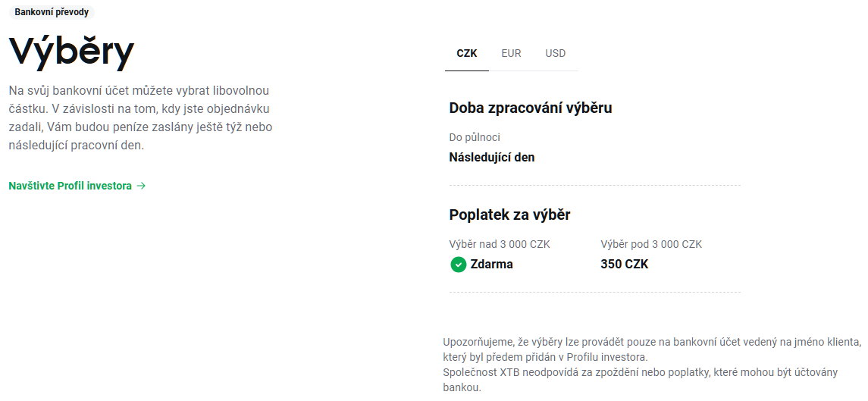The image size is (868, 401).
Task: Click the intro paragraph about withdrawing any amount
Action: [x=140, y=117]
